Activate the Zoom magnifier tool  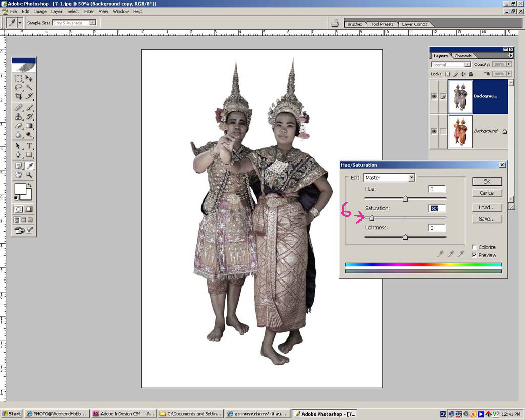[29, 175]
